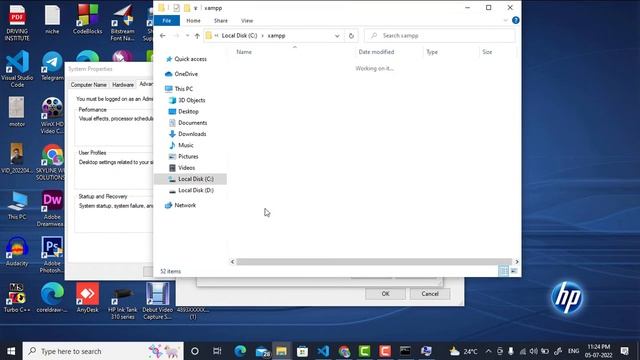
Task: Open Pictures folder in sidebar
Action: click(x=183, y=157)
